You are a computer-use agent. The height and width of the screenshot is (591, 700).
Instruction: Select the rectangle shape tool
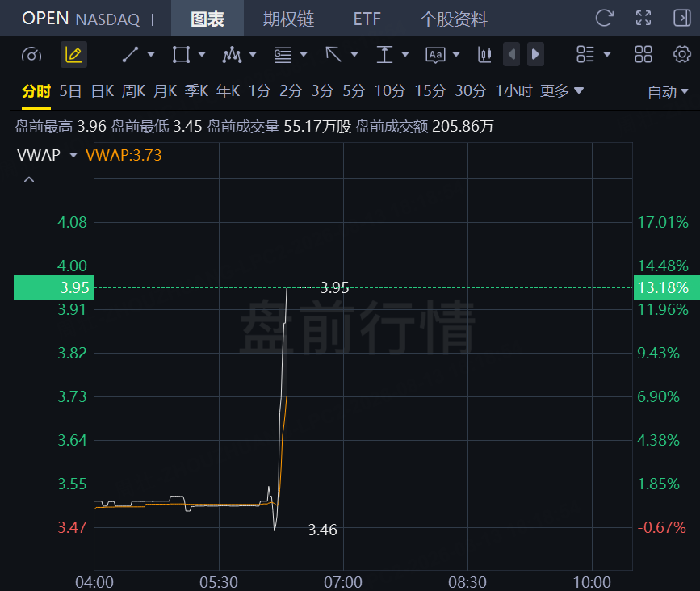181,54
